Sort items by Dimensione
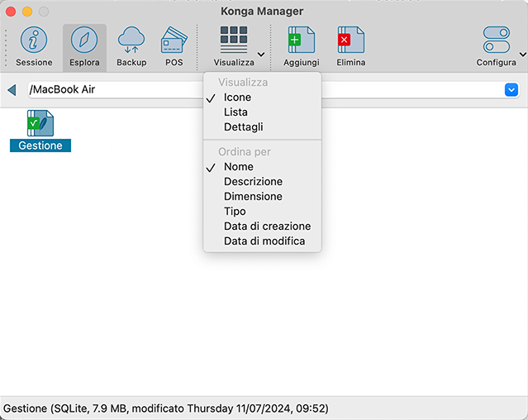The height and width of the screenshot is (420, 528). click(x=253, y=197)
